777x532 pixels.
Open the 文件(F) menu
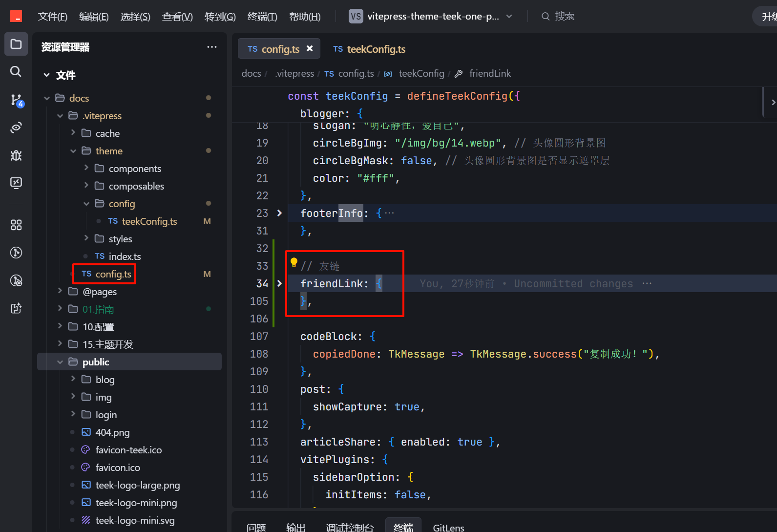tap(53, 17)
